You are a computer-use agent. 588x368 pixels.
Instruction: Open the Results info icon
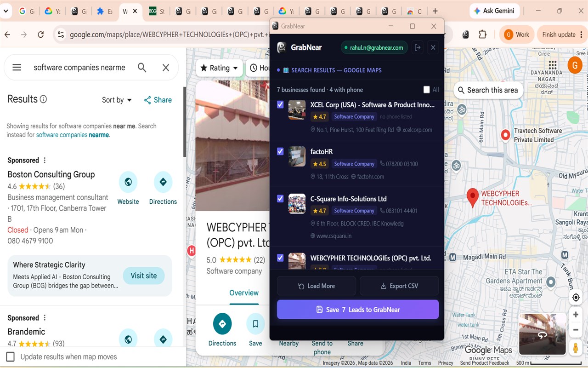pos(44,99)
